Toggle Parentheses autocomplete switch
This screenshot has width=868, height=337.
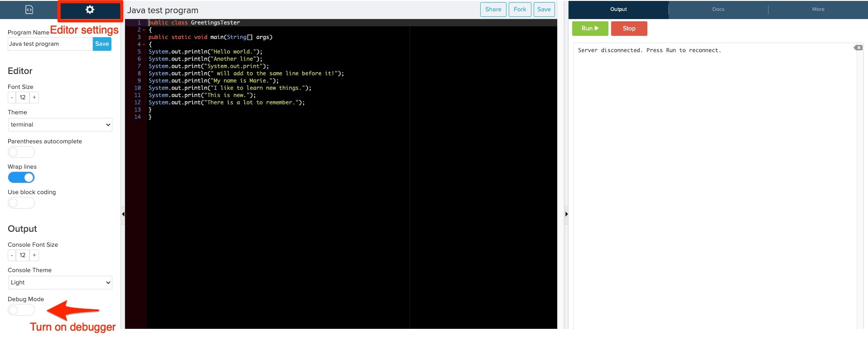pos(21,152)
